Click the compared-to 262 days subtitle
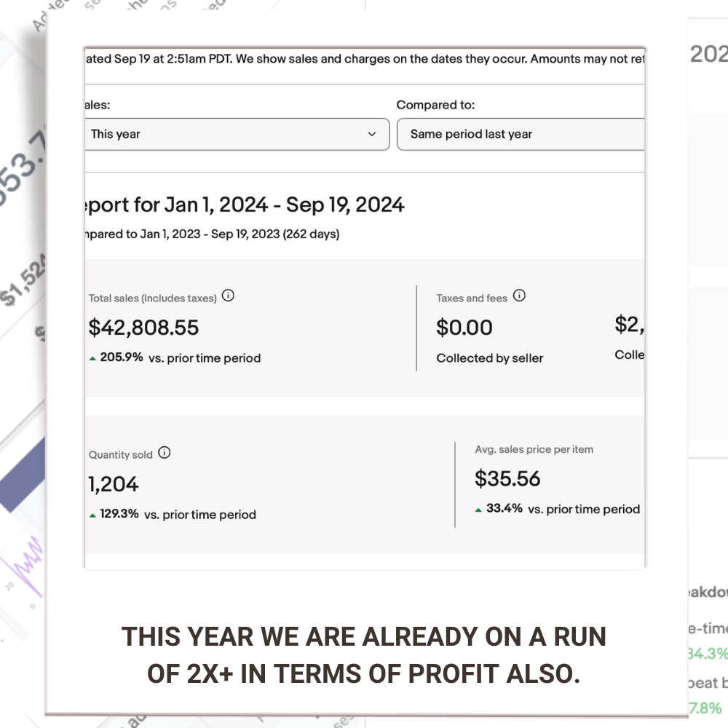This screenshot has height=728, width=728. [x=212, y=234]
